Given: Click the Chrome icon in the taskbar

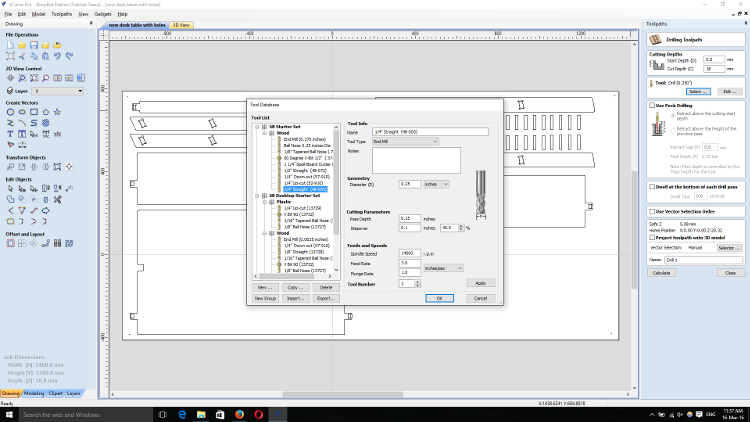Looking at the screenshot, I should (x=240, y=414).
